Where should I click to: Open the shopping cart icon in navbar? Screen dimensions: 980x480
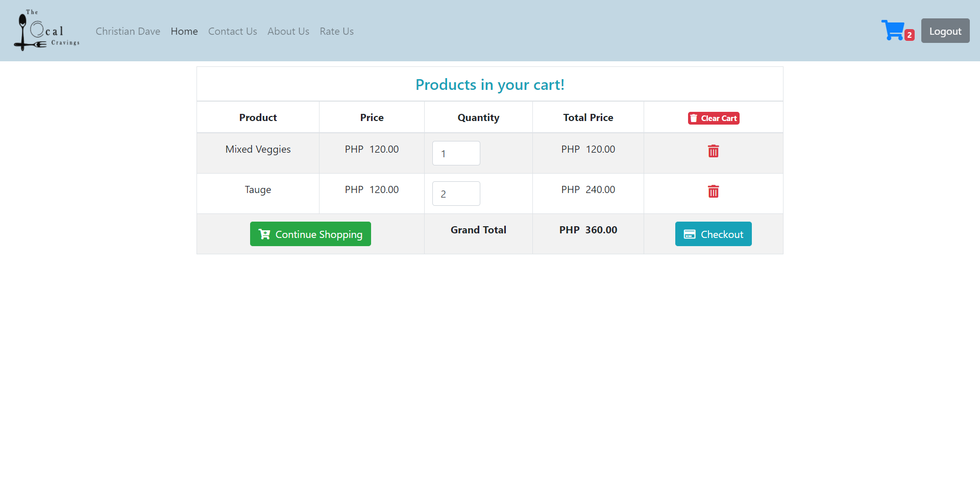tap(893, 31)
